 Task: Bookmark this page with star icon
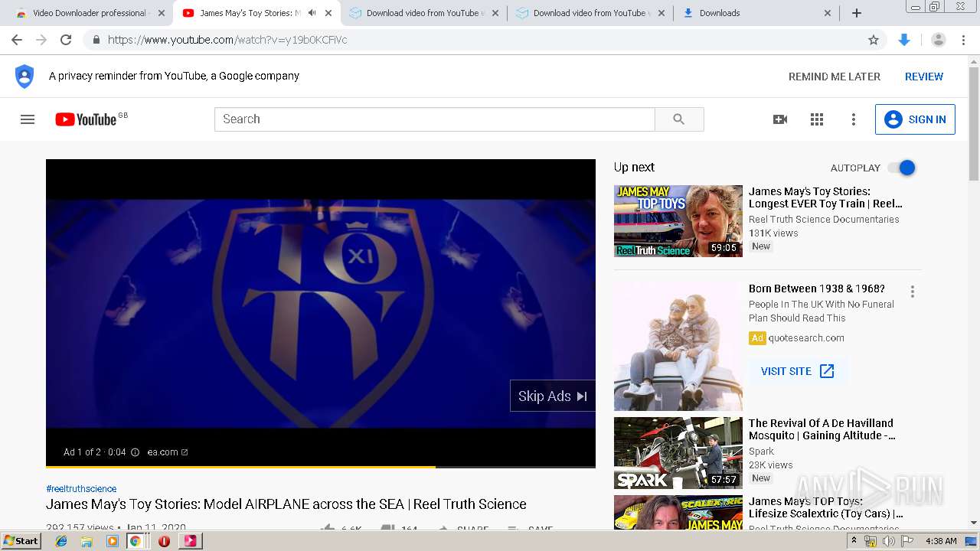tap(874, 40)
